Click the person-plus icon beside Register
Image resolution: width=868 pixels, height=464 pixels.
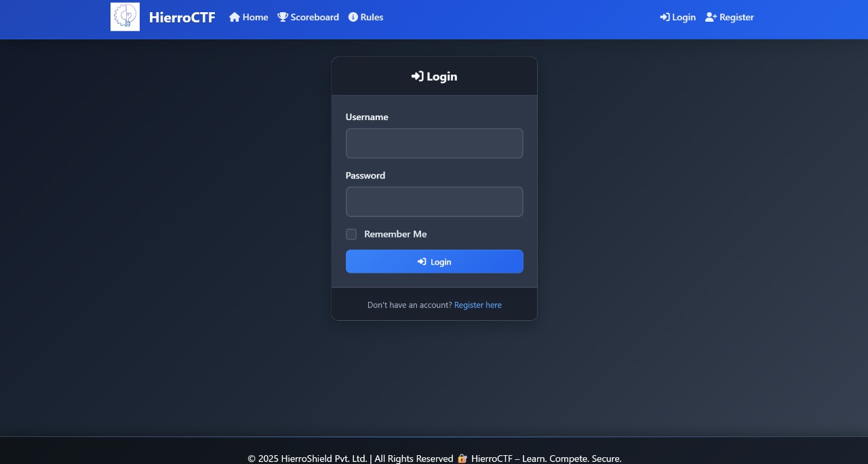[x=709, y=17]
